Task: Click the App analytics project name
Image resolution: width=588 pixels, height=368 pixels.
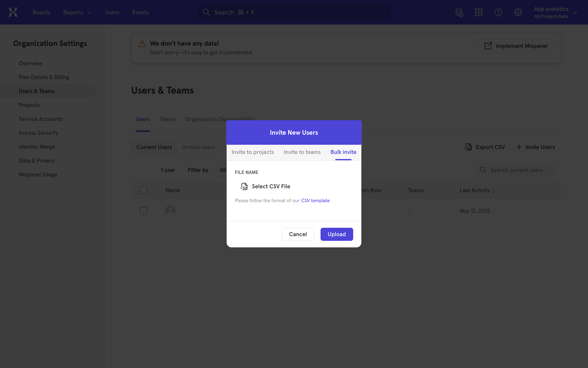Action: click(551, 9)
